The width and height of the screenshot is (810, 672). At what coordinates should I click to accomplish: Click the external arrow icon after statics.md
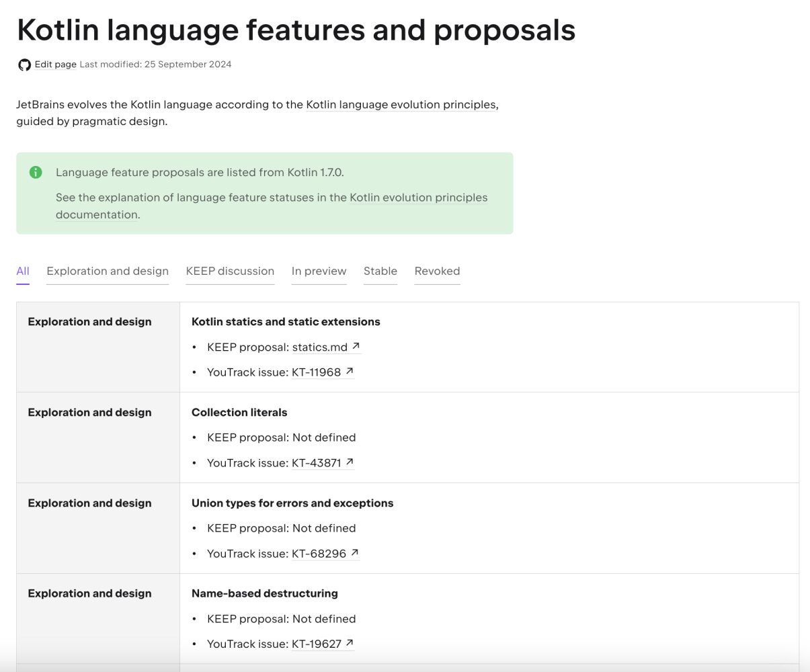coord(356,347)
